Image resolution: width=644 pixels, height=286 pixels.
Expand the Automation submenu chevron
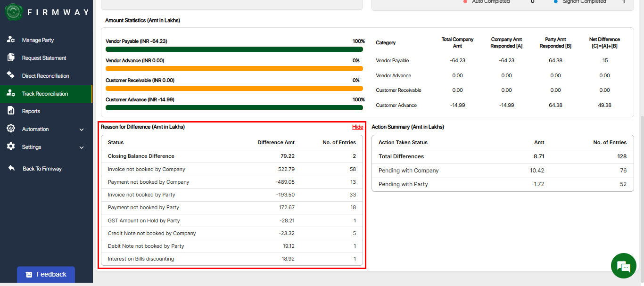click(x=82, y=130)
